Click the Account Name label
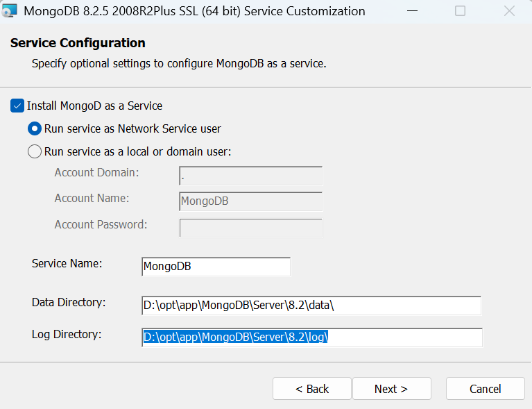Image resolution: width=532 pixels, height=409 pixels. coord(92,199)
